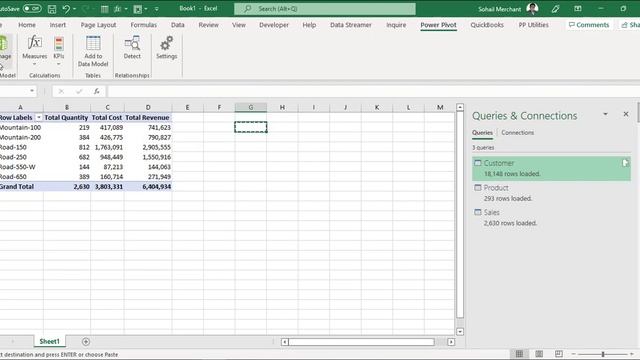This screenshot has width=640, height=360.
Task: Select the Product query
Action: [551, 193]
